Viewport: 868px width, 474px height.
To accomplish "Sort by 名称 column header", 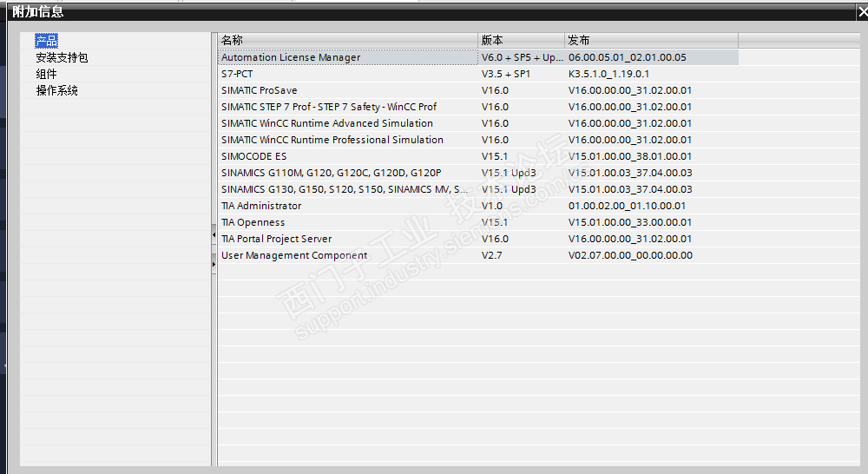I will point(348,40).
